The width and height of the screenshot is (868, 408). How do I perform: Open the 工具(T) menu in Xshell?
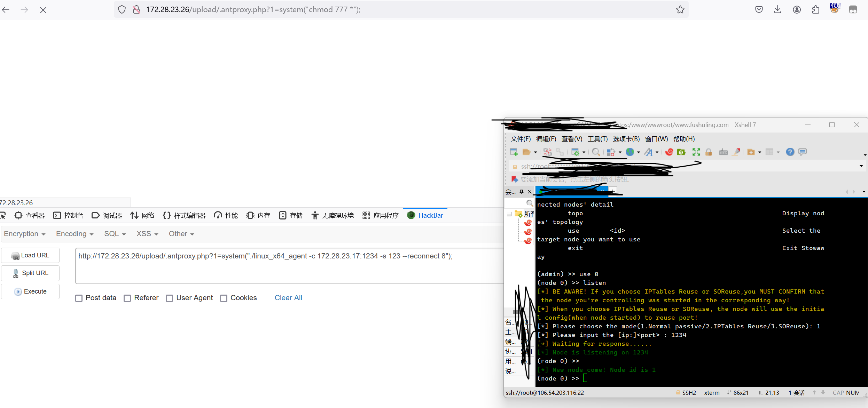pos(597,139)
